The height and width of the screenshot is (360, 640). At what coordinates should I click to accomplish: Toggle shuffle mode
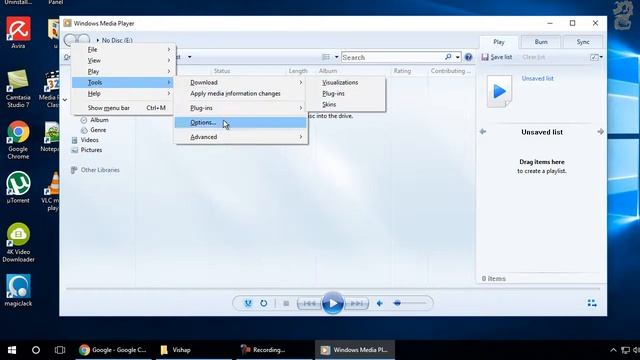click(x=248, y=303)
